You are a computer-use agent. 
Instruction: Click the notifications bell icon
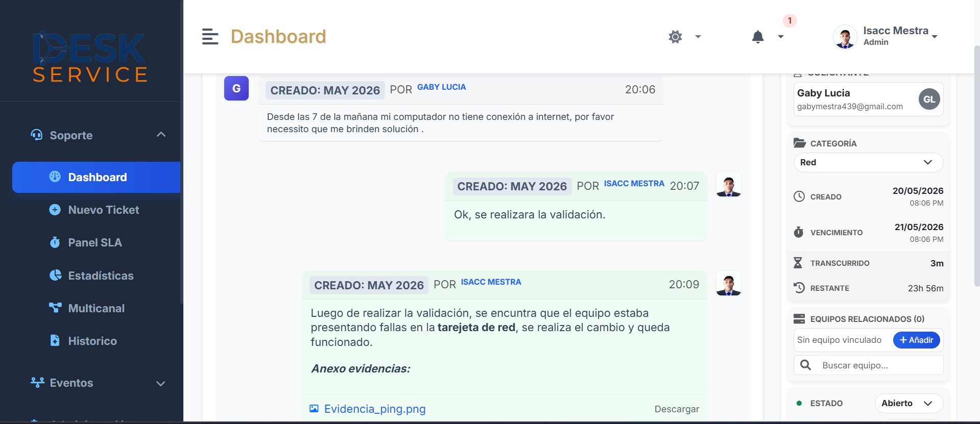pos(758,37)
